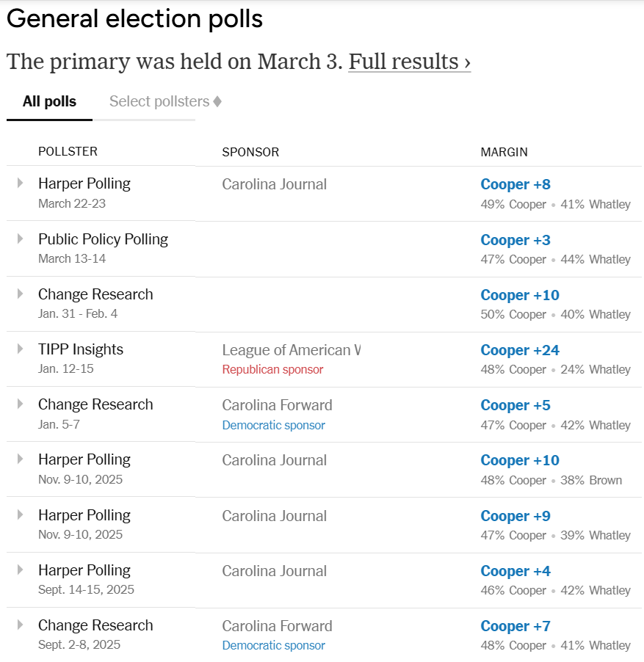This screenshot has height=662, width=644.
Task: Expand the Public Policy Polling row
Action: pyautogui.click(x=21, y=239)
